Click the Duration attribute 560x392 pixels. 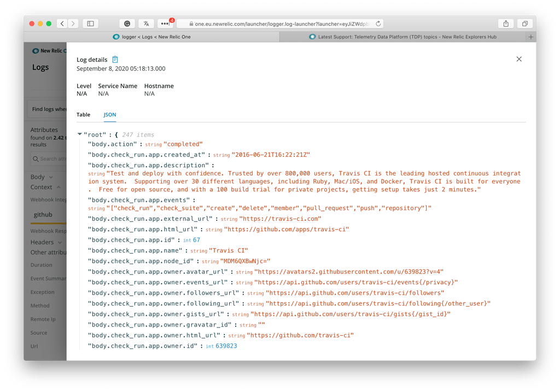[x=41, y=265]
